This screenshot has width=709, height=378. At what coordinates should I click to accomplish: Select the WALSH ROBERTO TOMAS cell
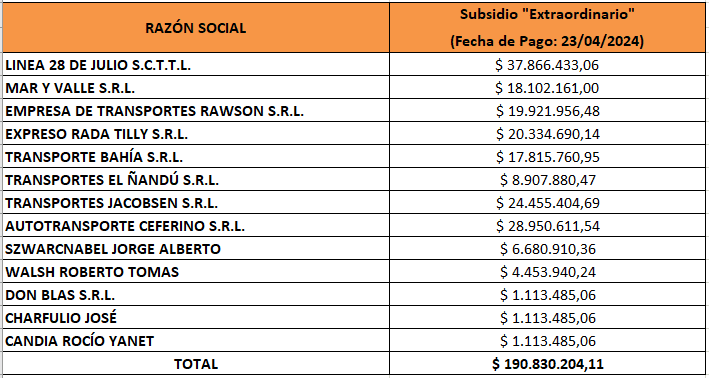coord(196,272)
